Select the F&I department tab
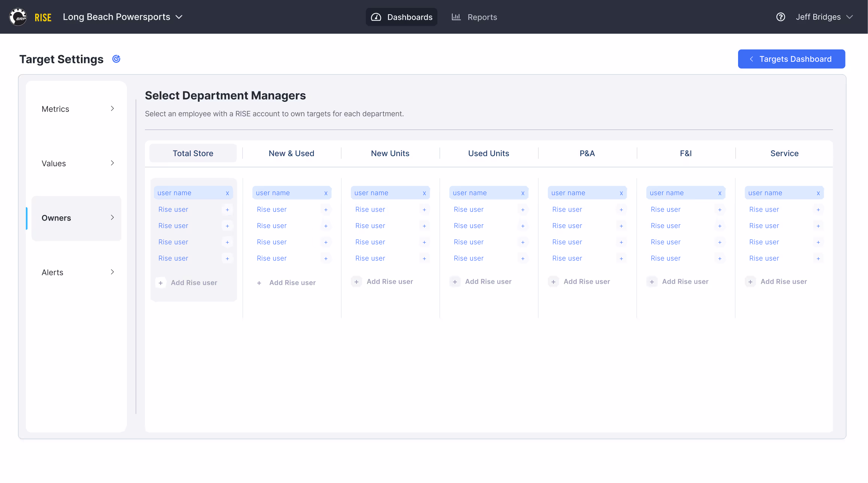 point(685,153)
